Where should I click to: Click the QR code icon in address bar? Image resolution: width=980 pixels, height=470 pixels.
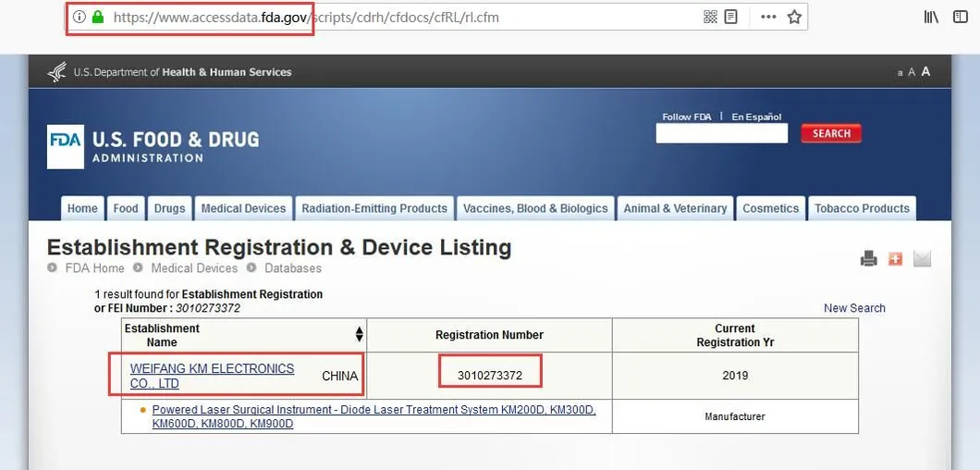(x=710, y=17)
